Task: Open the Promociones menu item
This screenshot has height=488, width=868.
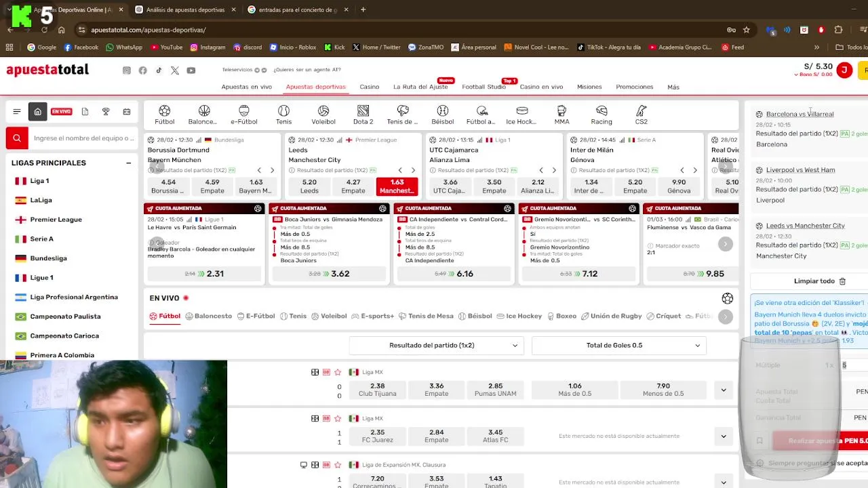Action: pos(635,87)
